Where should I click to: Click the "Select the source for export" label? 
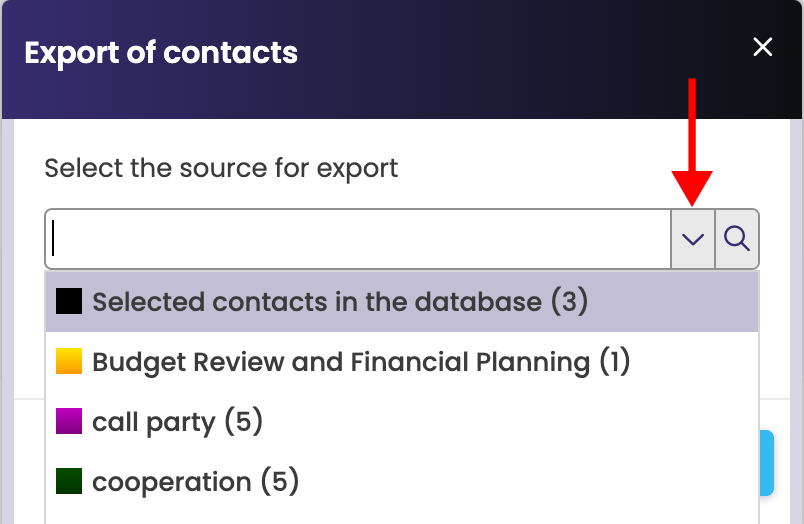point(221,167)
